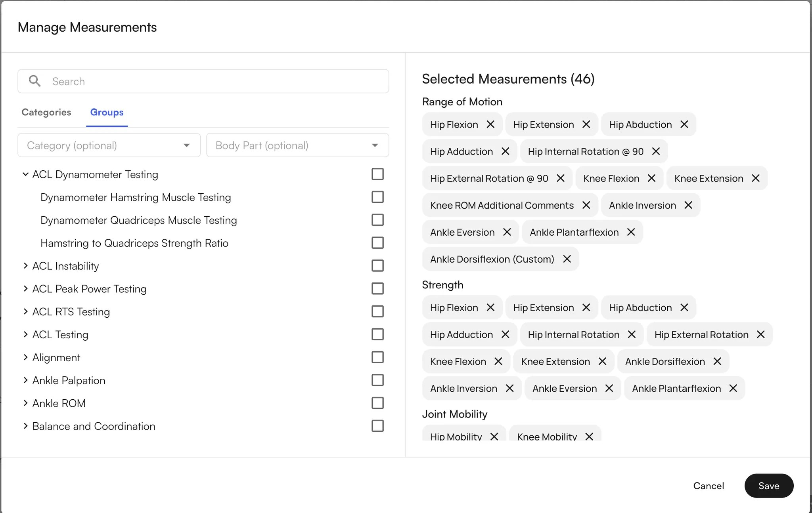Remove Hip Flexion from Range of Motion
This screenshot has height=513, width=812.
click(x=491, y=124)
